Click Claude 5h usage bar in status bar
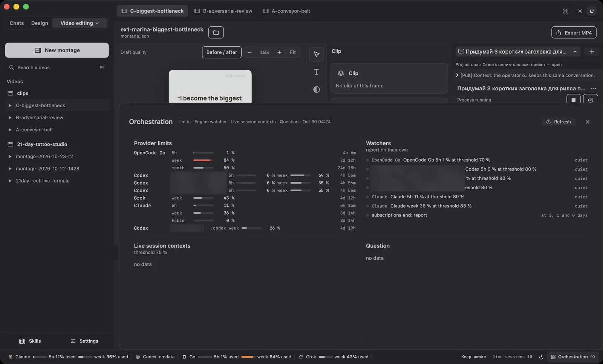The image size is (603, 364). click(40, 357)
